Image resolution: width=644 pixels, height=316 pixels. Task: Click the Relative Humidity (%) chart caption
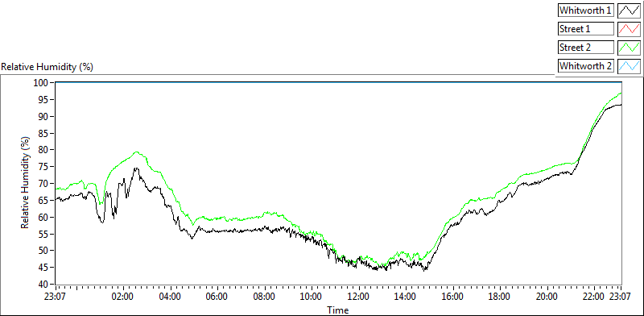pyautogui.click(x=47, y=67)
